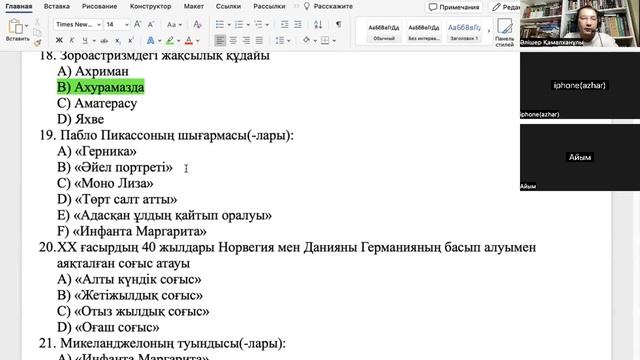Select the iphone(azhar) participant tile
The width and height of the screenshot is (640, 360).
tap(580, 85)
